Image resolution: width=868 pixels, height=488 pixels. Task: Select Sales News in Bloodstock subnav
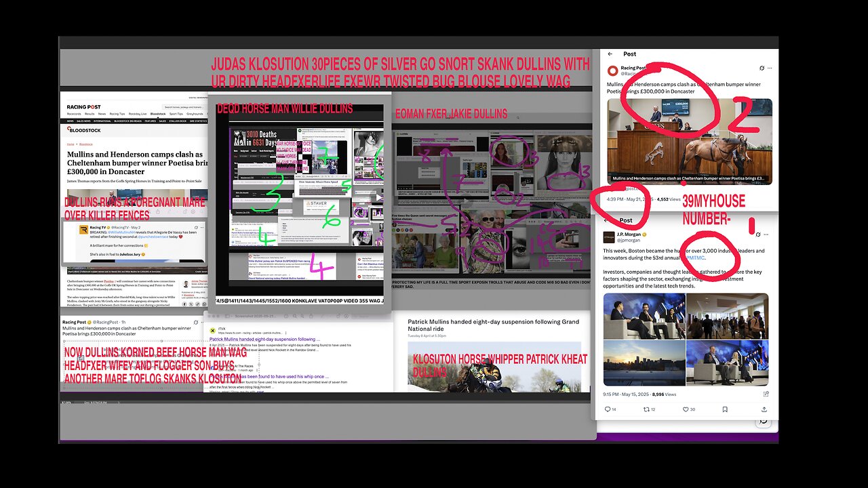tap(83, 121)
